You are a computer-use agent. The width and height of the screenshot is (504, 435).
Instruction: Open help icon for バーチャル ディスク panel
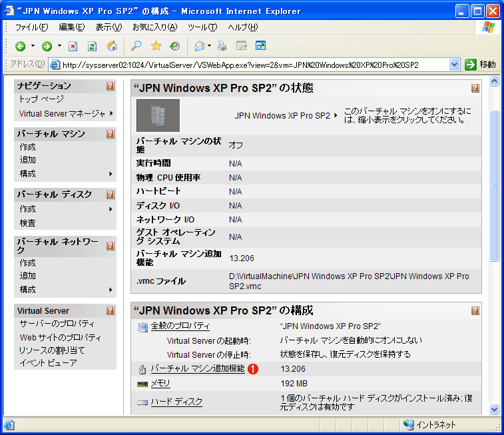tap(111, 195)
